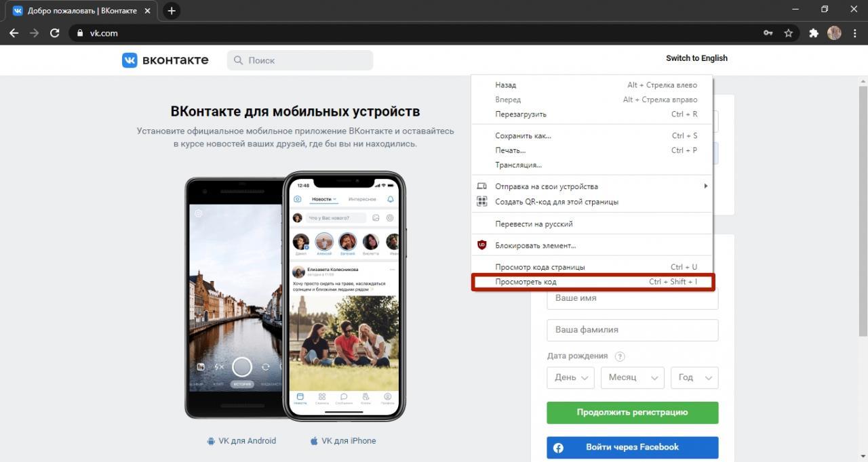Close the ВКонтакте browser tab
Viewport: 868px width, 462px height.
[x=148, y=11]
